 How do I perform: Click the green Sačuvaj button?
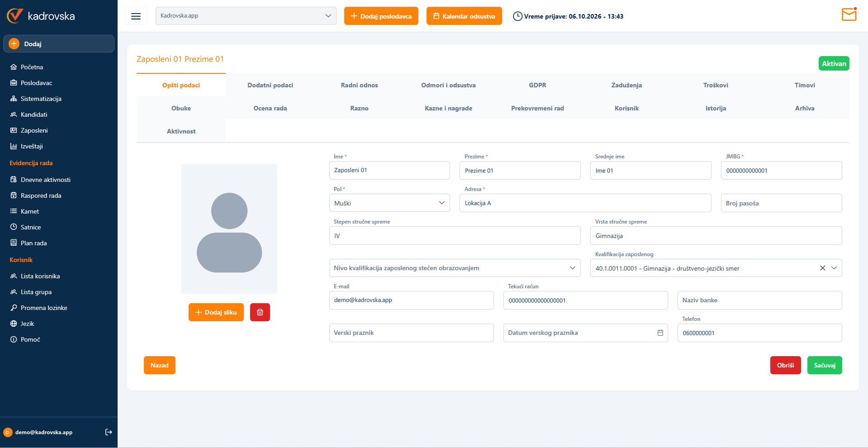825,365
